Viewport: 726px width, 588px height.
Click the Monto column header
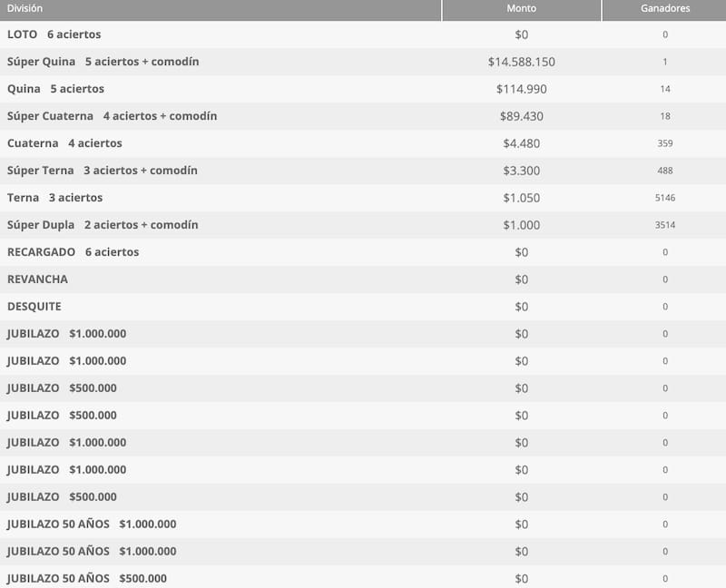(521, 8)
